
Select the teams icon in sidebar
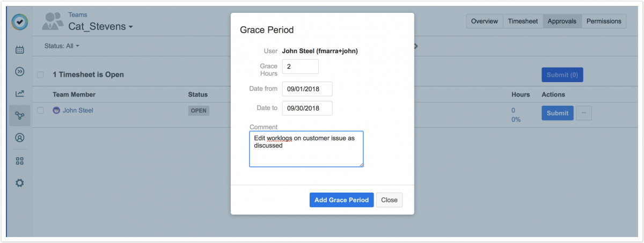pos(20,115)
